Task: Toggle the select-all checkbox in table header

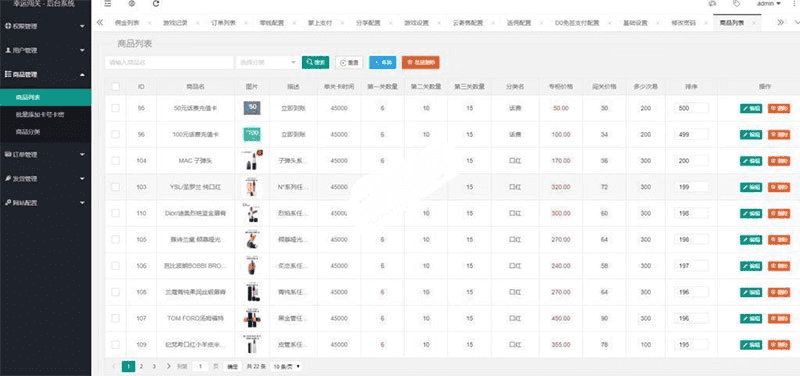Action: [x=116, y=87]
